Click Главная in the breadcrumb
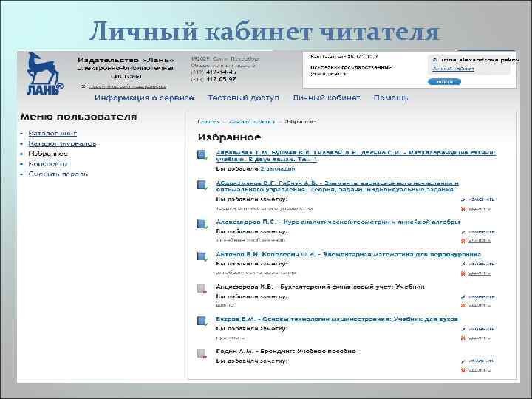The image size is (532, 399). 208,121
